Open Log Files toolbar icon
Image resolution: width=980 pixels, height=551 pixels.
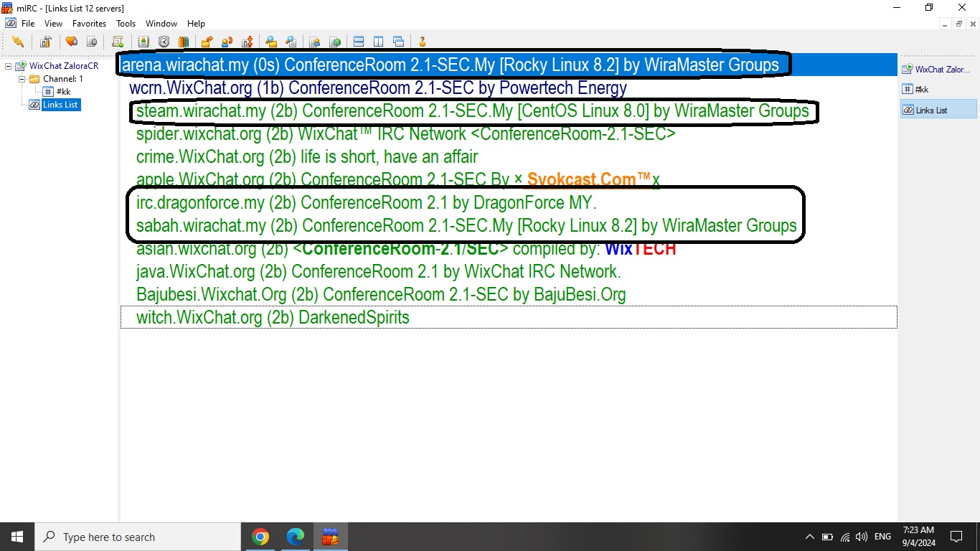291,42
